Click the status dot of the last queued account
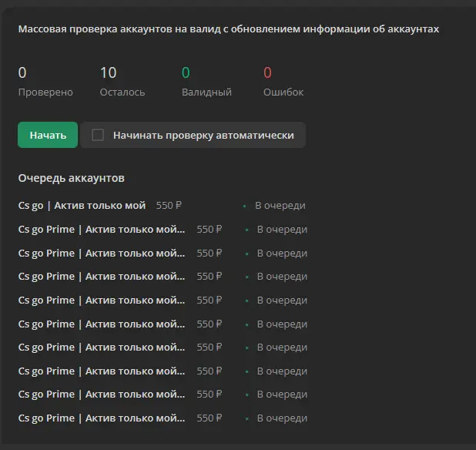This screenshot has height=450, width=476. click(x=246, y=418)
